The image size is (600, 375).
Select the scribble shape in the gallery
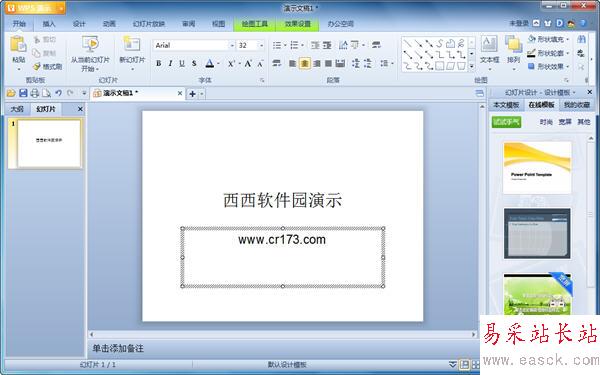(x=461, y=43)
